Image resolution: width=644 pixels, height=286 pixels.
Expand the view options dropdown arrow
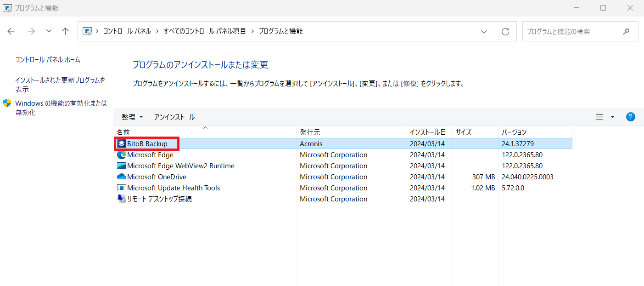(612, 117)
